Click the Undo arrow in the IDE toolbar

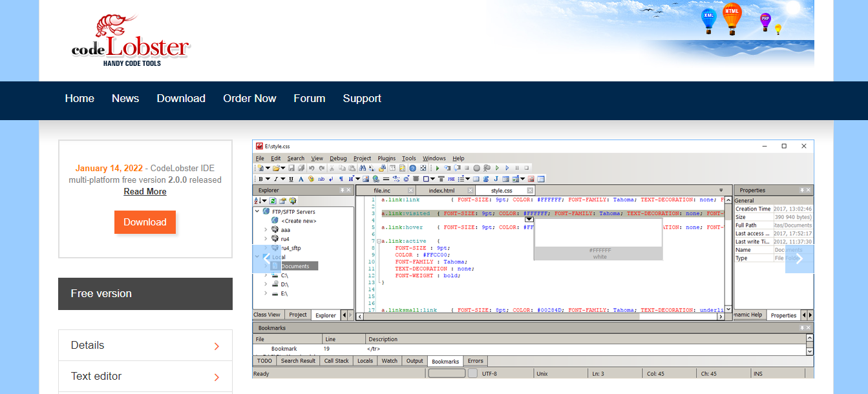(312, 168)
